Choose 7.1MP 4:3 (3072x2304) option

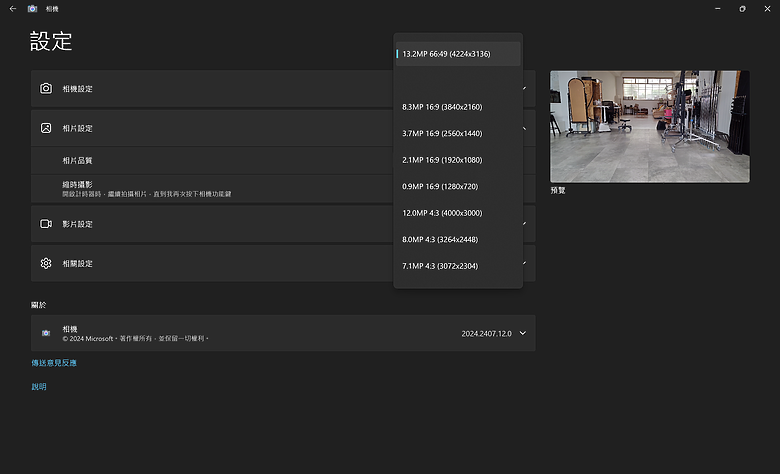tap(458, 266)
